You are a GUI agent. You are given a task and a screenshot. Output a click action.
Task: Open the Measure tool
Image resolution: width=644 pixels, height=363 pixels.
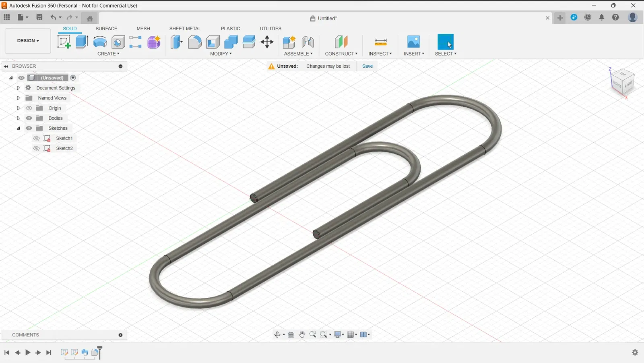click(x=380, y=42)
